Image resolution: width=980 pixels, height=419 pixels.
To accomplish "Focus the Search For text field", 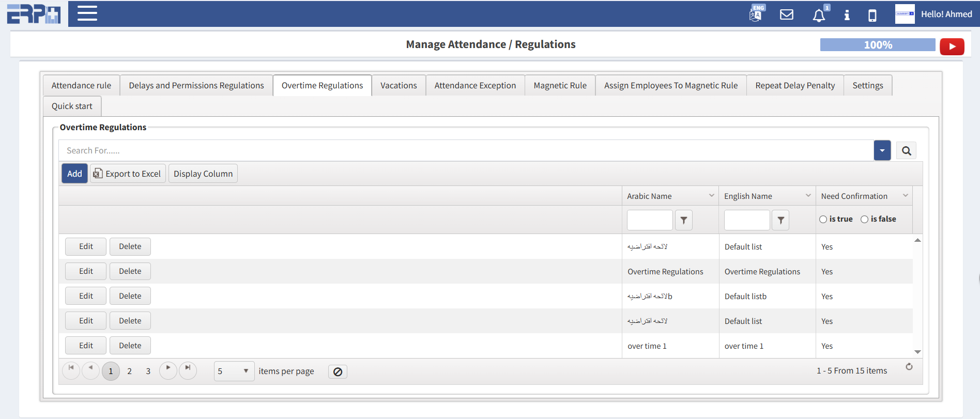I will 465,151.
